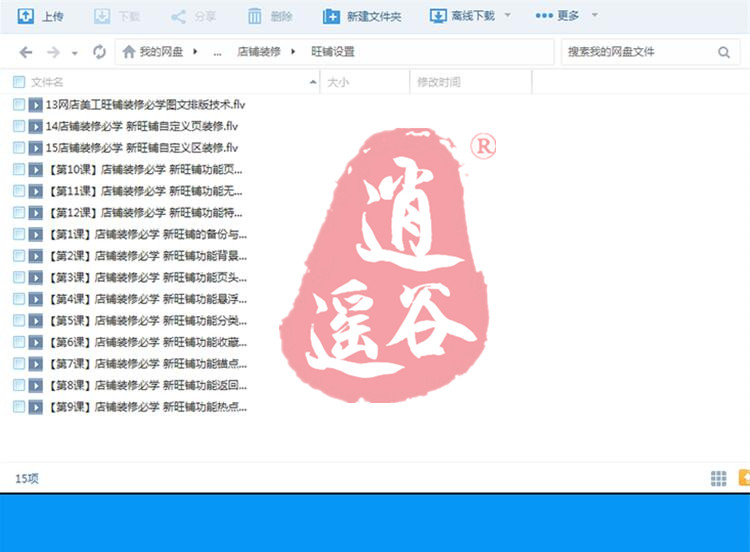
Task: Click video icon of 14店铺装修必学 file
Action: click(x=35, y=126)
